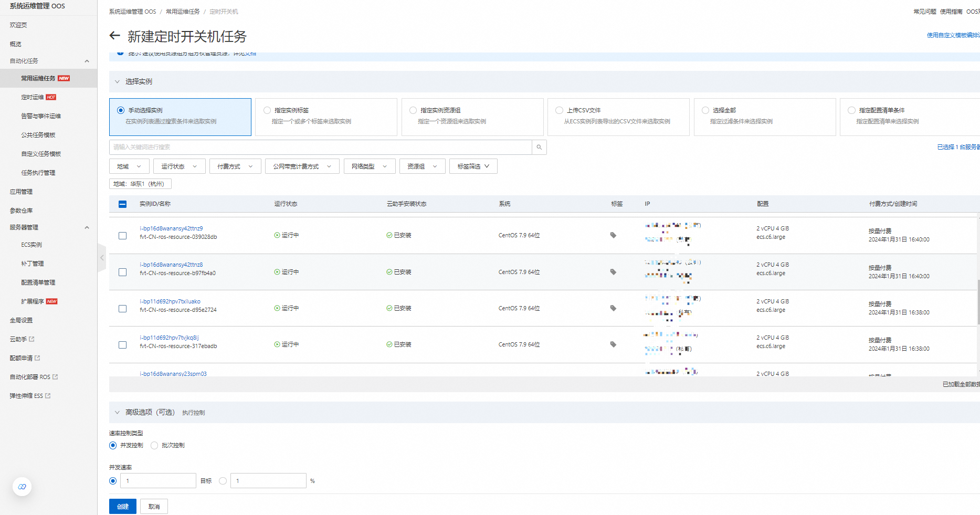Select the 指定实例资源组 radio option
The height and width of the screenshot is (515, 980).
413,110
